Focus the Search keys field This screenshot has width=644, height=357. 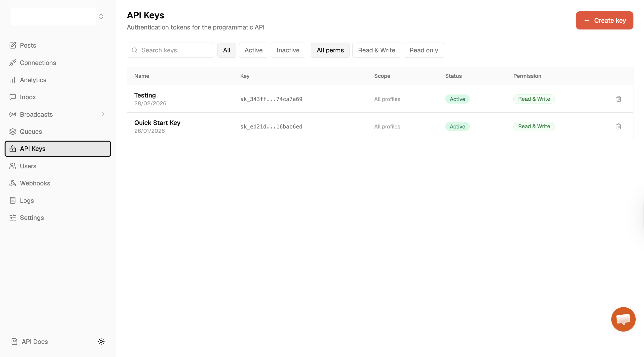(x=174, y=50)
